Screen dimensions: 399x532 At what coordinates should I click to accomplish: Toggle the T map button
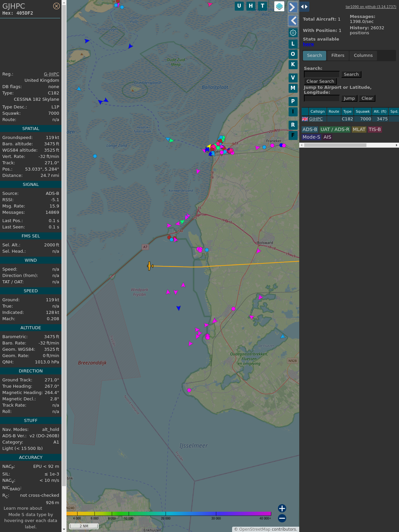(x=263, y=6)
